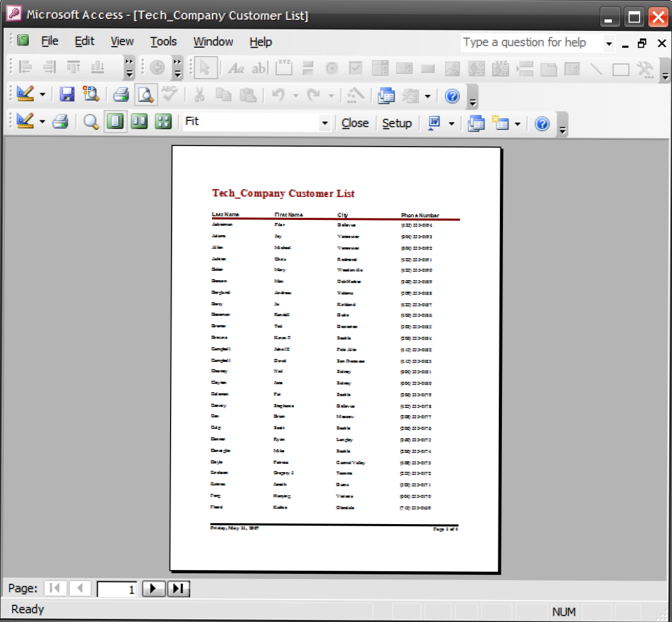This screenshot has height=622, width=672.
Task: Toggle the Print Preview icon beside Spelling
Action: [x=145, y=95]
